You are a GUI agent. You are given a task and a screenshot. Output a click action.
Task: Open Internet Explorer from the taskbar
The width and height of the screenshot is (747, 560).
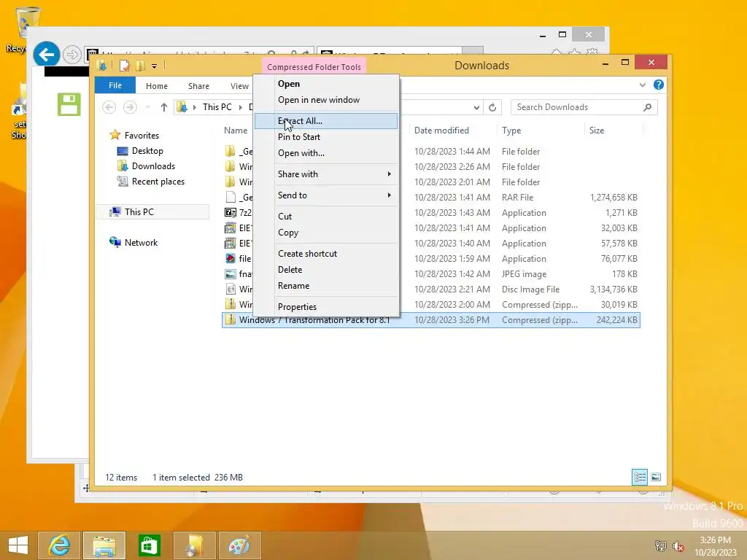(60, 545)
